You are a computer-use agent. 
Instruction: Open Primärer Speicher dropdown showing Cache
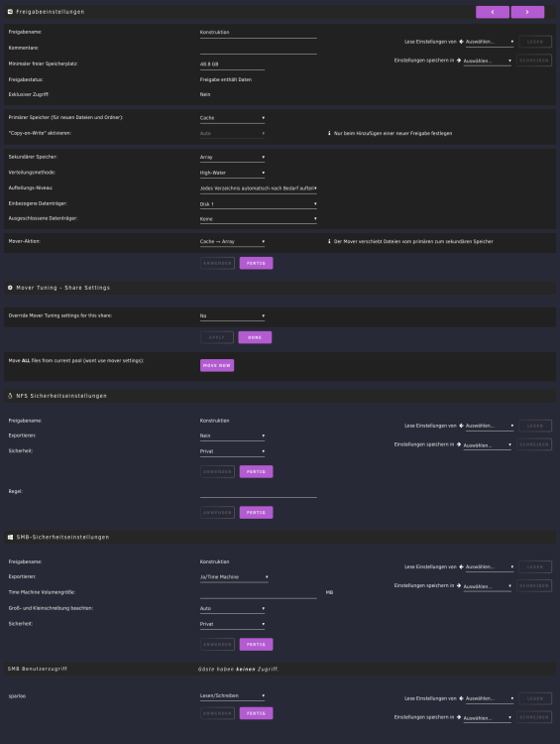click(232, 118)
